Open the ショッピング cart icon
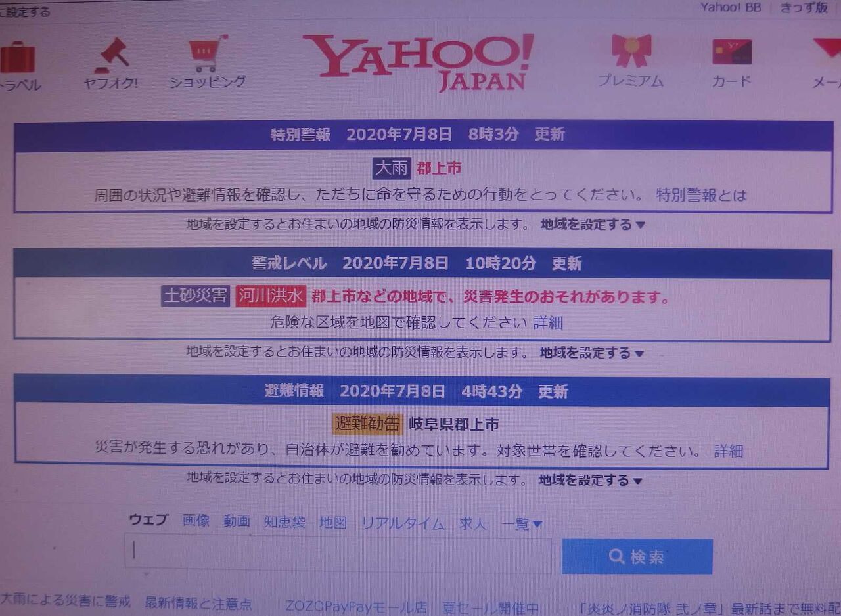Viewport: 841px width, 616px height. click(x=208, y=54)
